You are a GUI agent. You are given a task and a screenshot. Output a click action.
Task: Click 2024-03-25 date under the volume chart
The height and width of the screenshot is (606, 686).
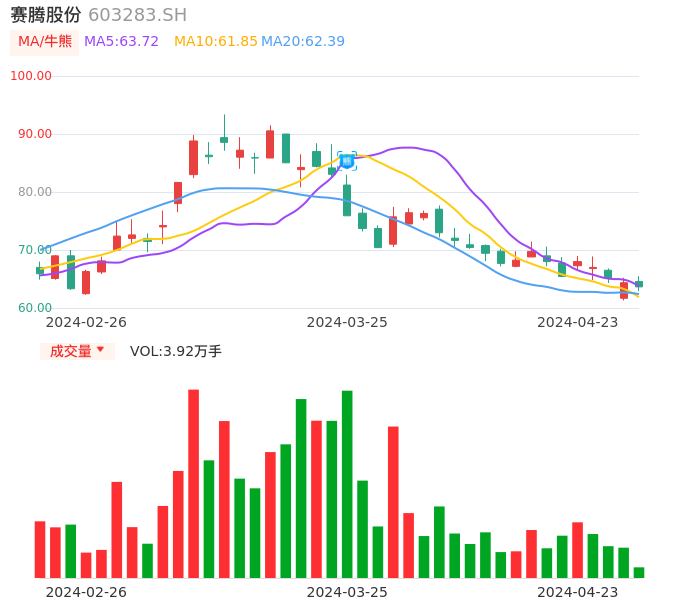347,592
